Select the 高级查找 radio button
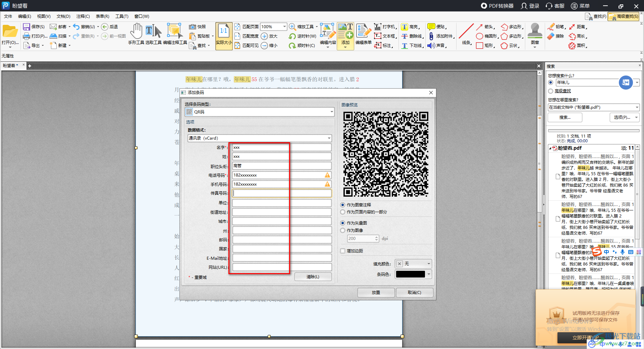The width and height of the screenshot is (644, 349). click(x=550, y=91)
